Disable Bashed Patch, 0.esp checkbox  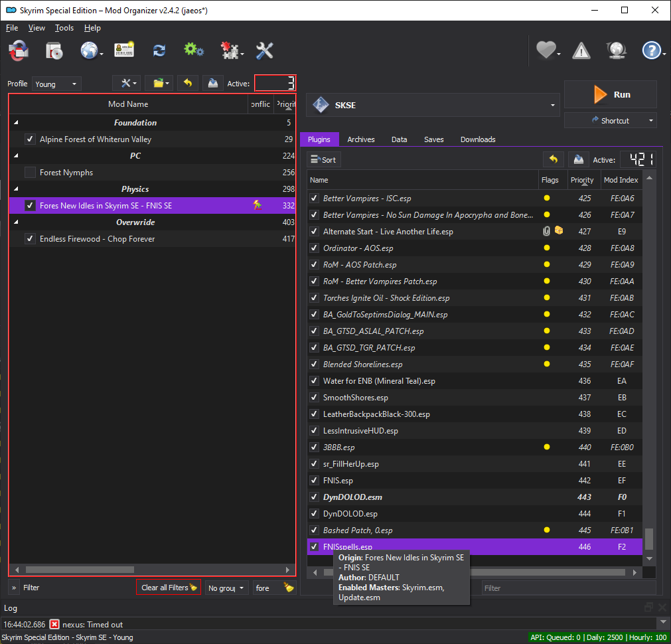(x=314, y=530)
